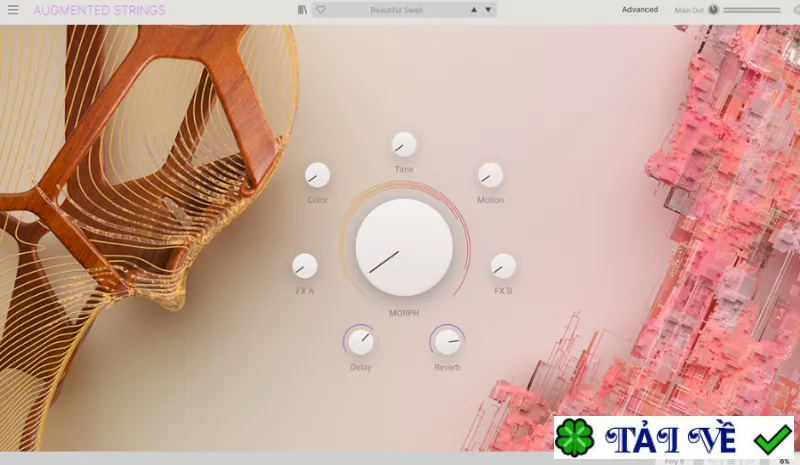Open the preset library browser icon
The width and height of the screenshot is (800, 465).
pyautogui.click(x=303, y=10)
